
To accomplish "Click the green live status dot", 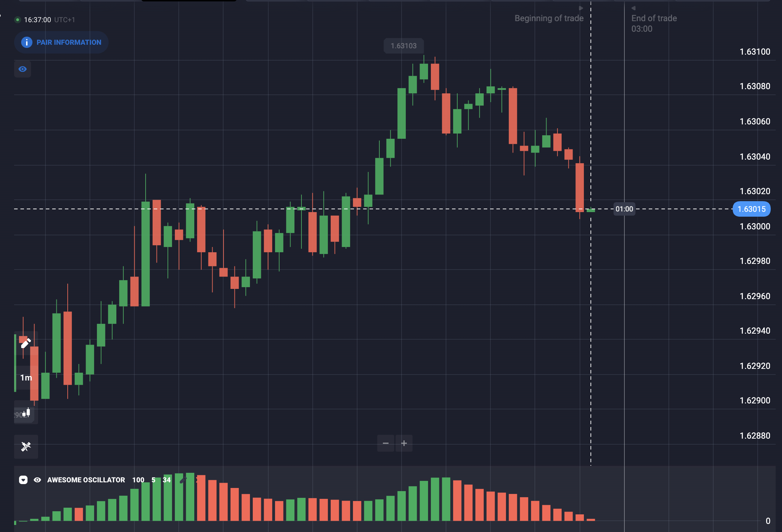I will (17, 20).
